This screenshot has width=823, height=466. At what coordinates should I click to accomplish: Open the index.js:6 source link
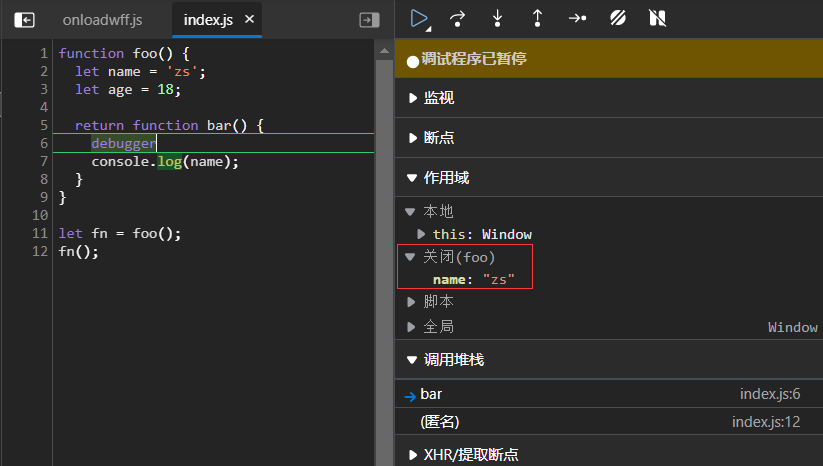click(x=770, y=394)
